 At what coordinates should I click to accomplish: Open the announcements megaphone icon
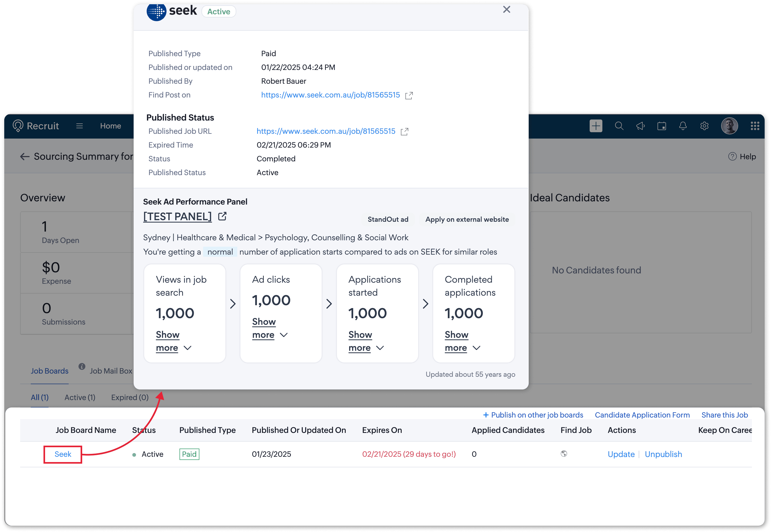tap(640, 126)
